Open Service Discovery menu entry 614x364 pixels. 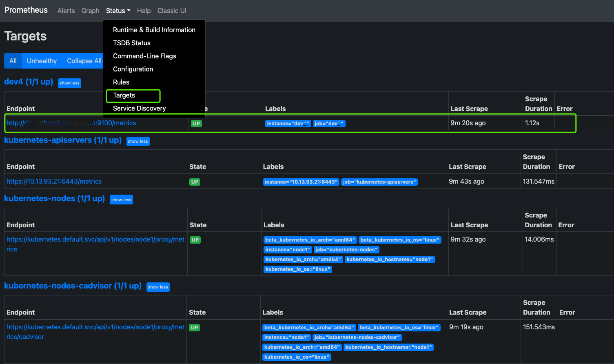154,108
